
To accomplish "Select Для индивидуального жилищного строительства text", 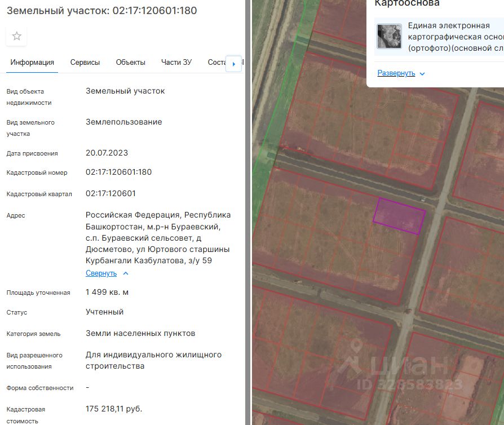I will coord(154,360).
